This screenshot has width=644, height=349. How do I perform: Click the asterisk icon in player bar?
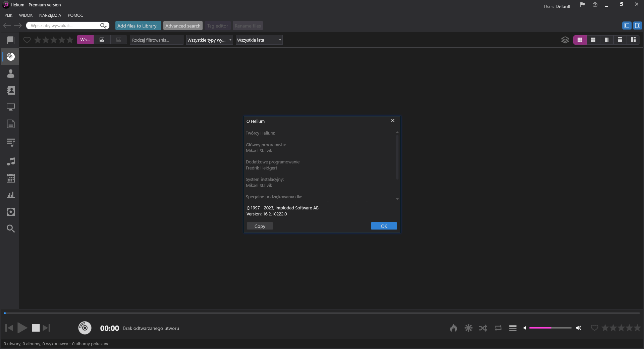469,328
